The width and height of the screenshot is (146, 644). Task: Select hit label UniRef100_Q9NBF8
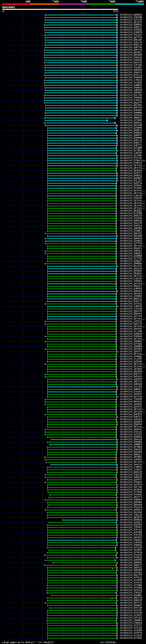tap(131, 445)
